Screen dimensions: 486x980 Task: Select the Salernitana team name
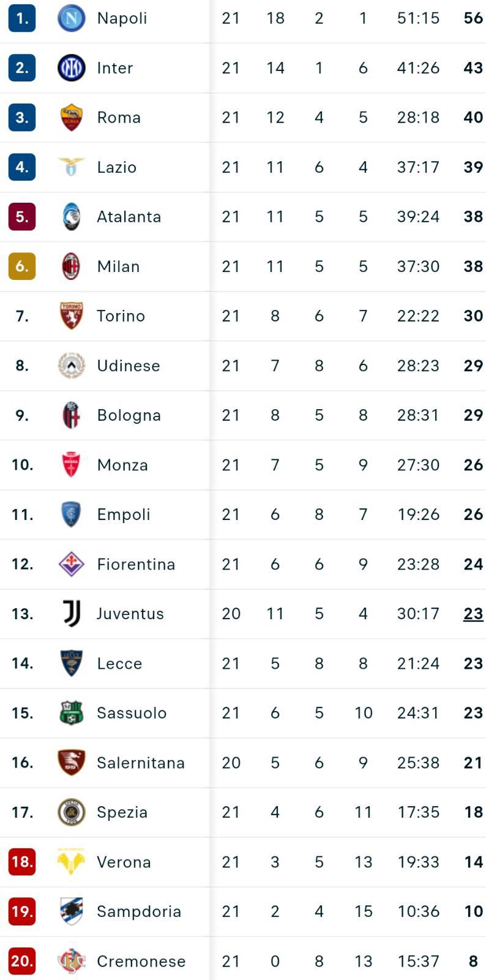click(140, 763)
